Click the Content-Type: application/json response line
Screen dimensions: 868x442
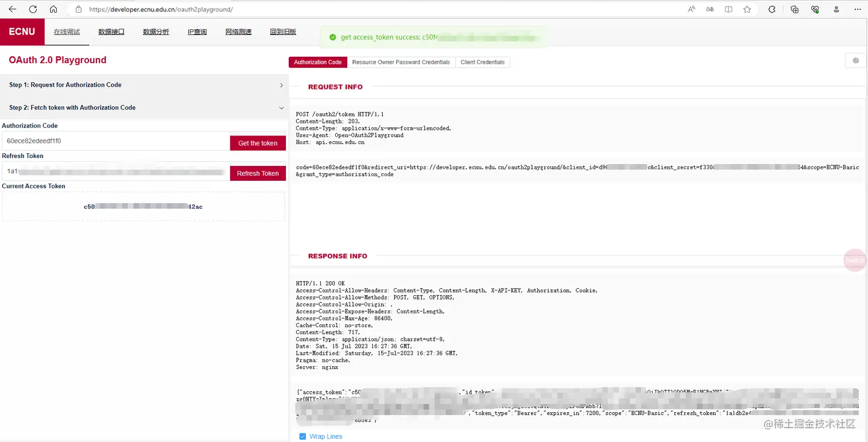[x=370, y=339]
